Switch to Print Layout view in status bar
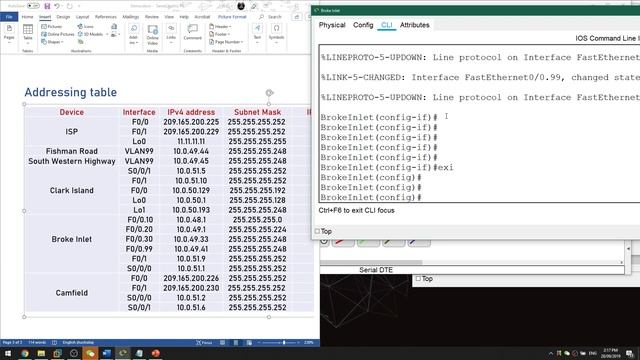Image resolution: width=640 pixels, height=360 pixels. click(236, 343)
